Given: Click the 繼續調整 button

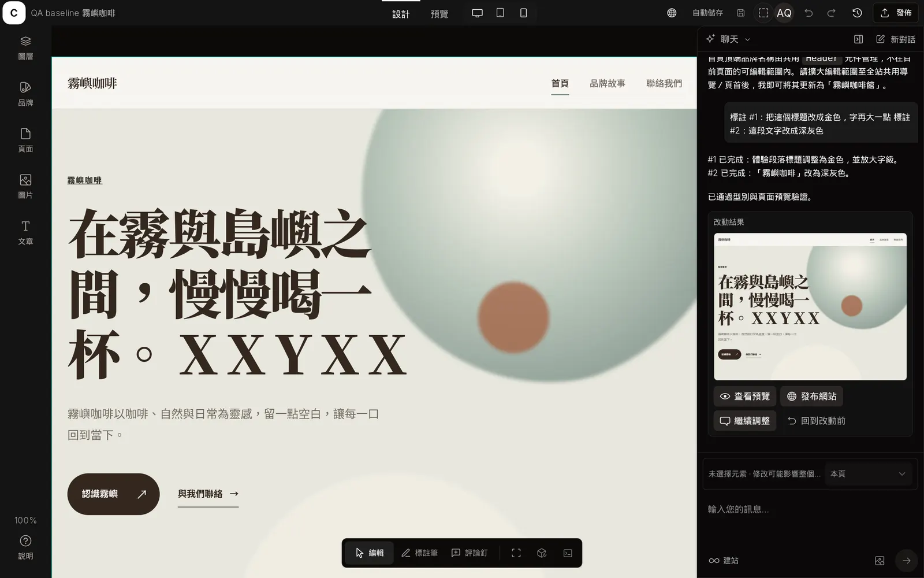Looking at the screenshot, I should (745, 421).
